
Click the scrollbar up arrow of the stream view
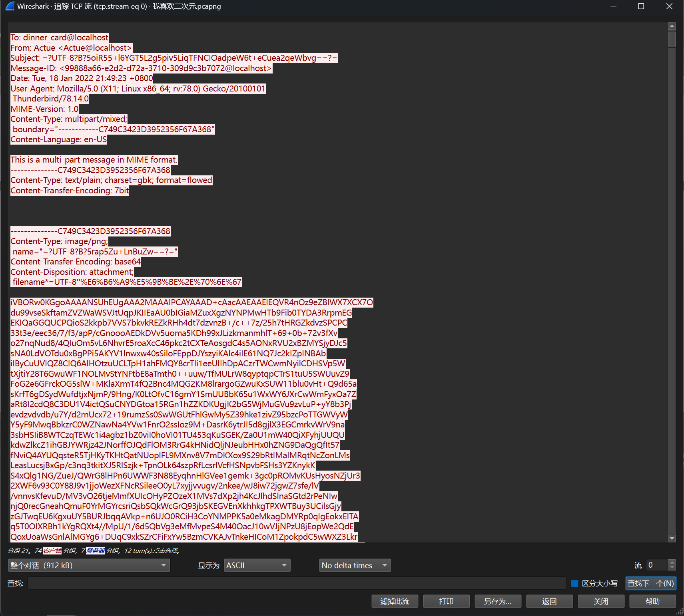click(672, 26)
